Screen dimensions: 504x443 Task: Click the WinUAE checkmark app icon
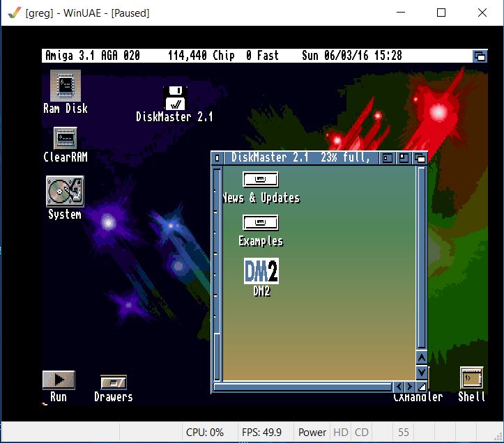pos(15,13)
